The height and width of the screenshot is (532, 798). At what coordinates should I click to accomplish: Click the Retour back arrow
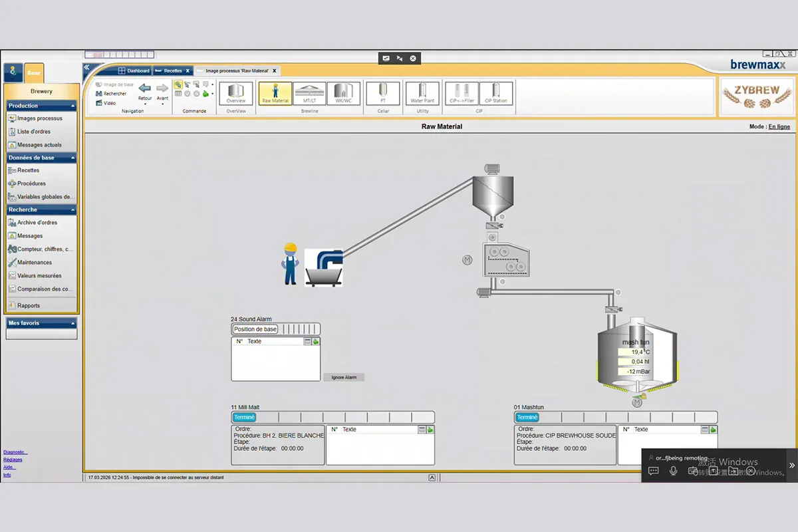point(144,88)
